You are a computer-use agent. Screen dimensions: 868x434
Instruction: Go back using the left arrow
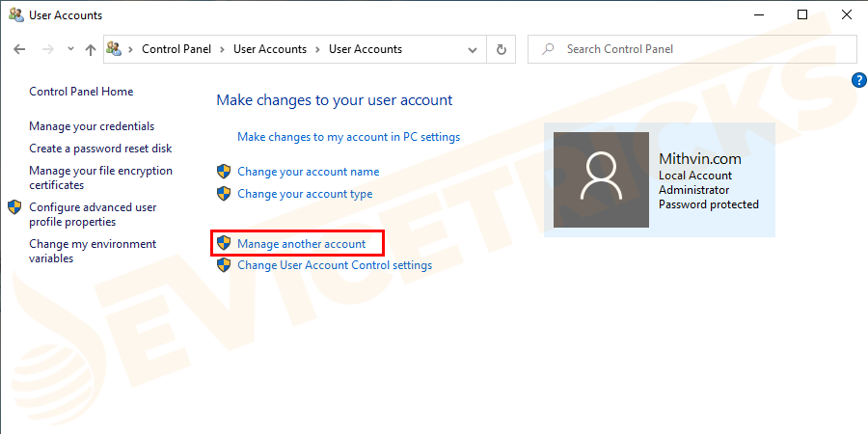click(19, 49)
